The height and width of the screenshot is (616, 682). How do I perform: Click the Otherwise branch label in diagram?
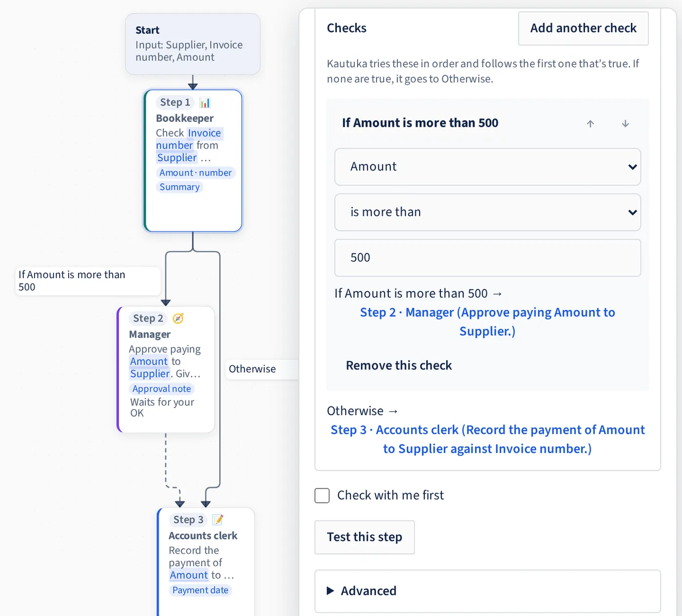pyautogui.click(x=262, y=369)
